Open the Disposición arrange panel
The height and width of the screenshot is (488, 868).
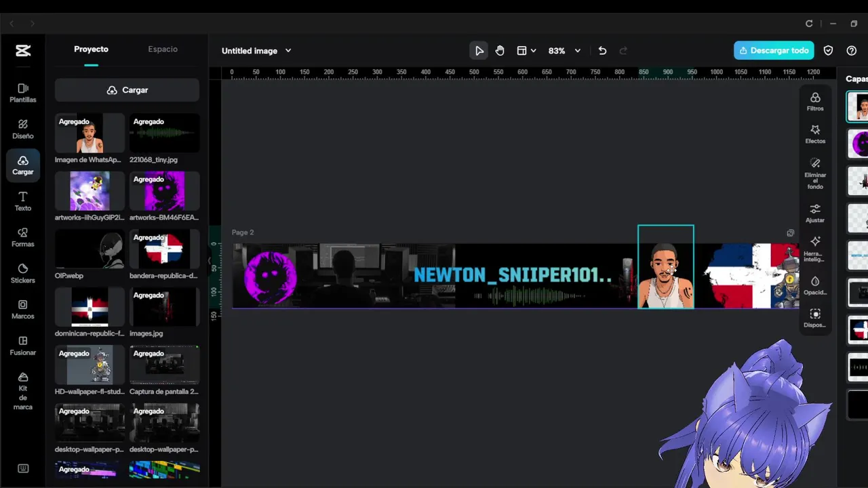point(815,319)
